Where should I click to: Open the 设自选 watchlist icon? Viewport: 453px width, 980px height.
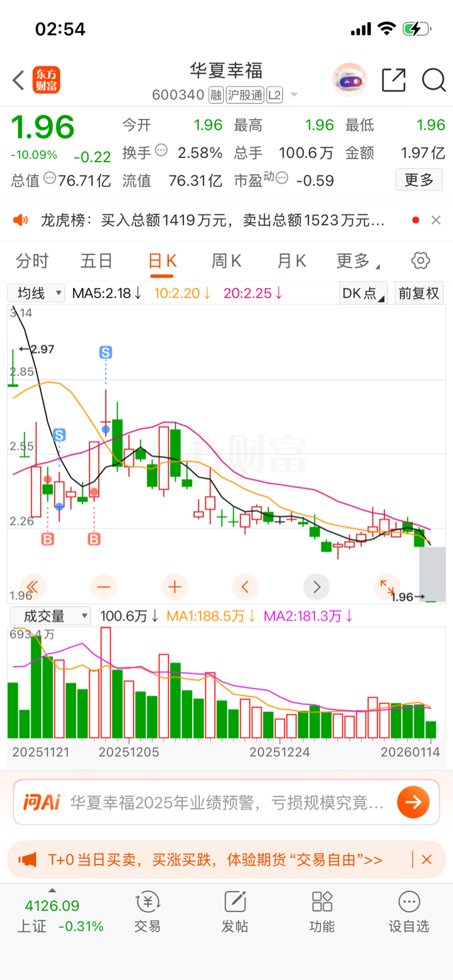[409, 912]
